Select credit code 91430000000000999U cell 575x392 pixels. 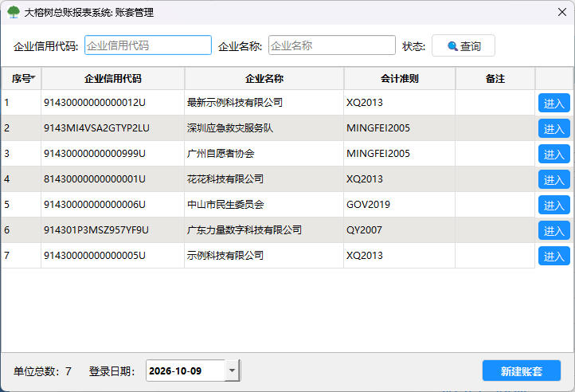112,154
